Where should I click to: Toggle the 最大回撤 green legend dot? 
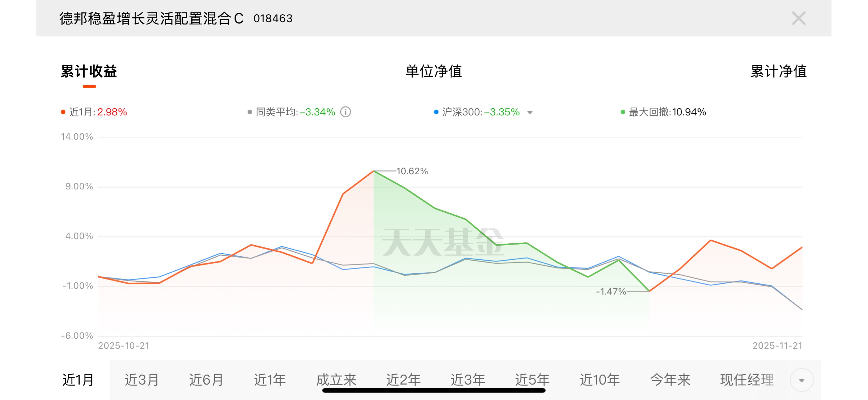pos(623,112)
